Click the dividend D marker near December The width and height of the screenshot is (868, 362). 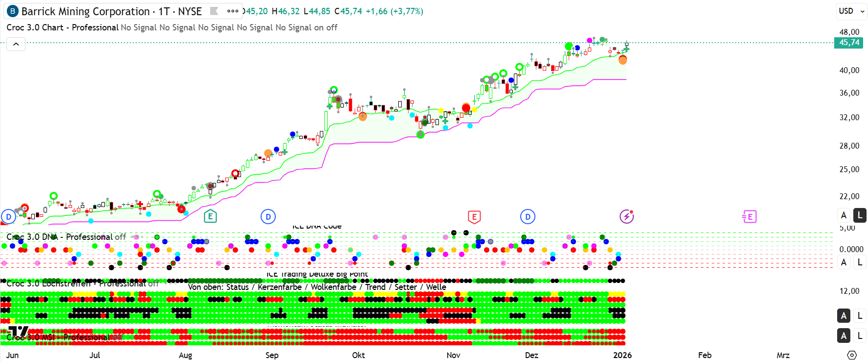pyautogui.click(x=528, y=216)
